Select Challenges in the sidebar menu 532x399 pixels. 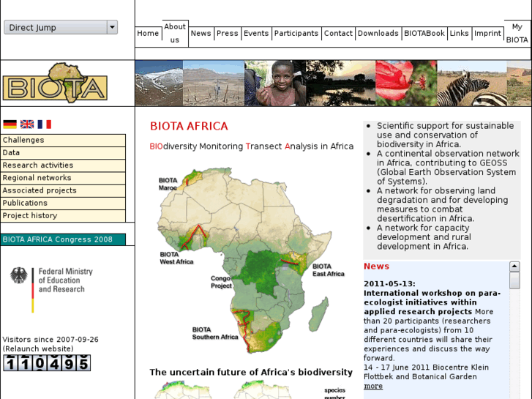click(63, 141)
